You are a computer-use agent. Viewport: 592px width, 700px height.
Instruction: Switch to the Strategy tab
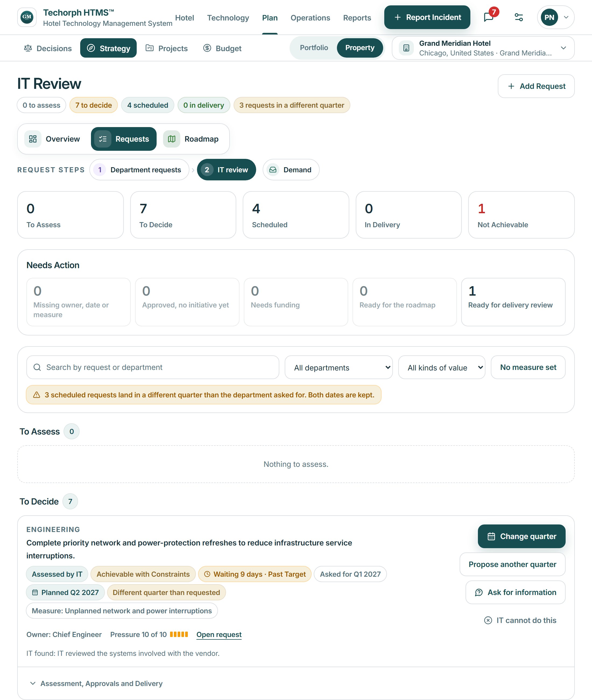108,48
